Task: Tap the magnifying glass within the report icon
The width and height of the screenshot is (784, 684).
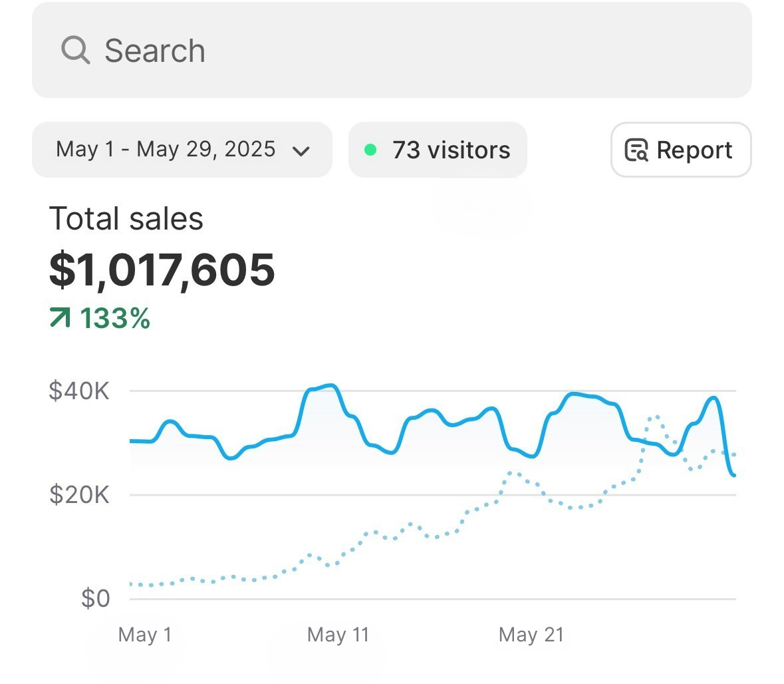Action: click(x=640, y=154)
